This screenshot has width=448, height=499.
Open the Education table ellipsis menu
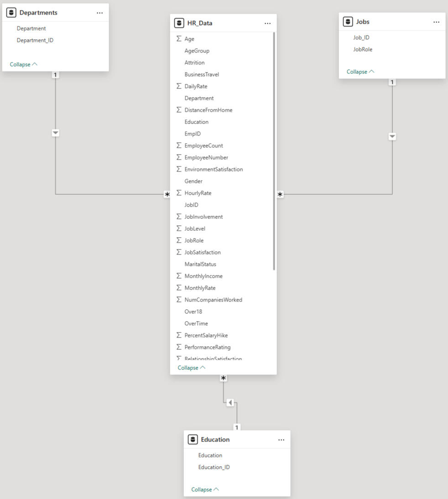pyautogui.click(x=281, y=440)
